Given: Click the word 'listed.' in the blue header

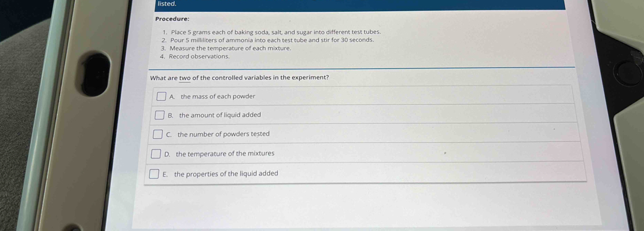Looking at the screenshot, I should [167, 4].
